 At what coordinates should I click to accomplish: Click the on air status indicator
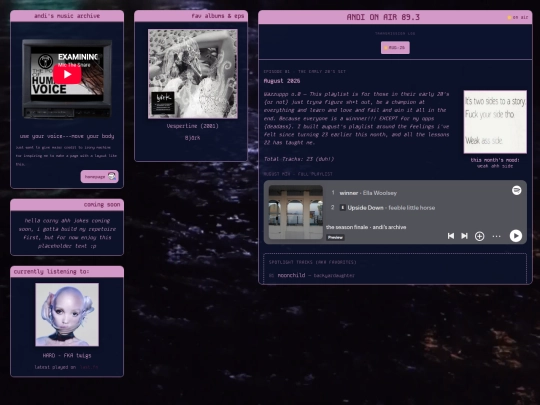[x=518, y=17]
